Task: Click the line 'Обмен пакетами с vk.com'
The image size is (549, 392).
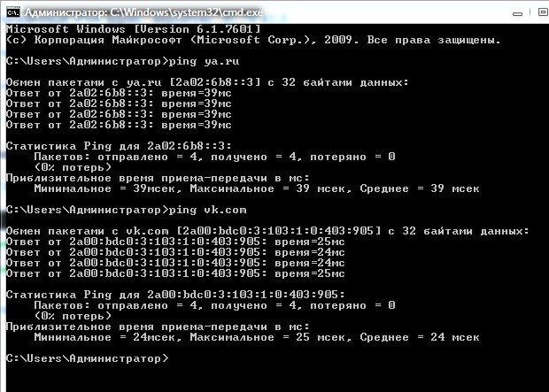Action: tap(267, 231)
